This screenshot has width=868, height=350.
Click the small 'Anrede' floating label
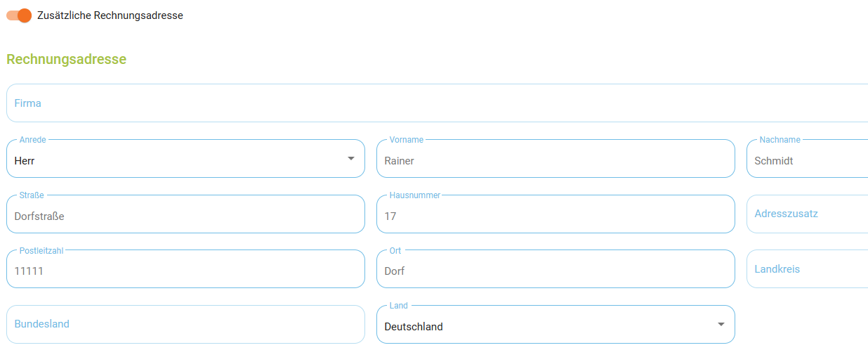32,140
